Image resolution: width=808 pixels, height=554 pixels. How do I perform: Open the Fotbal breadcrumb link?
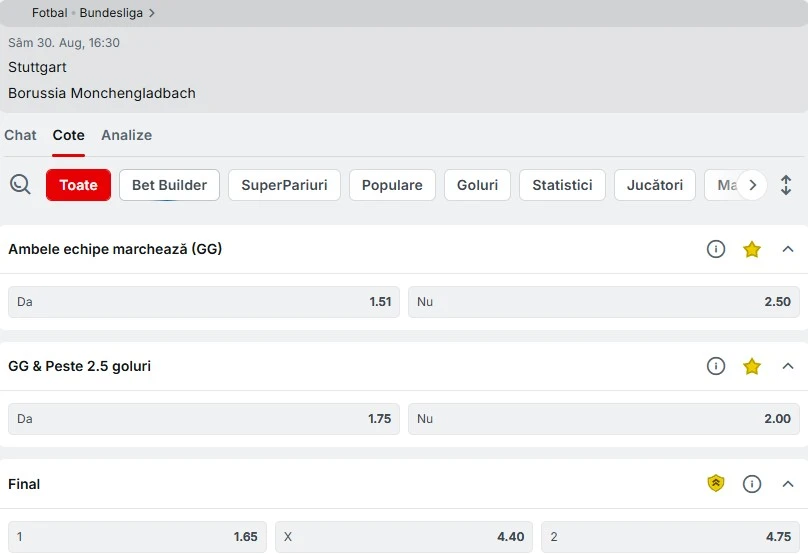49,13
